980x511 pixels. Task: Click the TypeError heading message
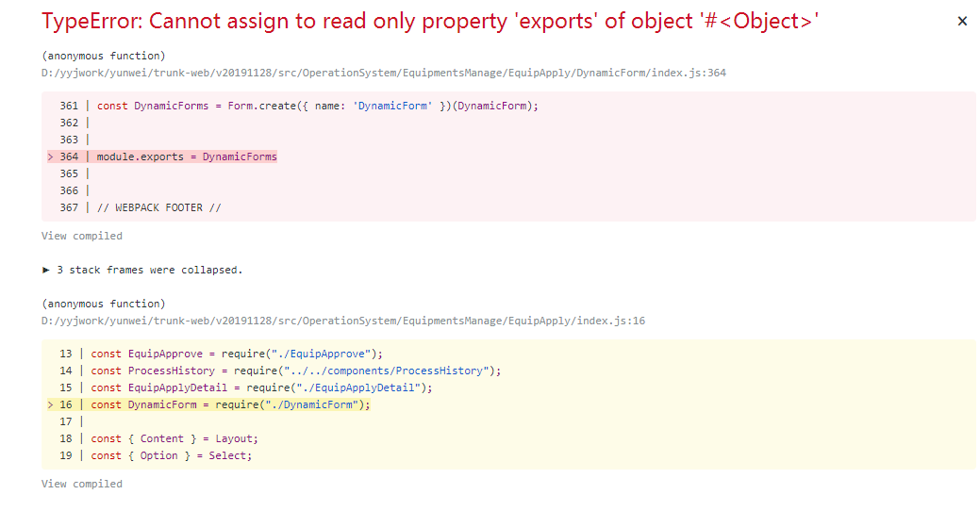[430, 21]
